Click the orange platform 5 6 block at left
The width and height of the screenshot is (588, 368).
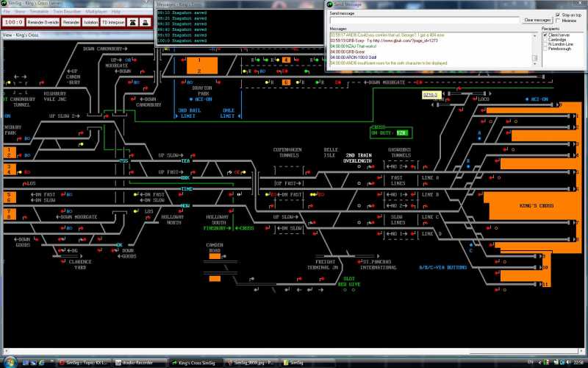[x=10, y=197]
